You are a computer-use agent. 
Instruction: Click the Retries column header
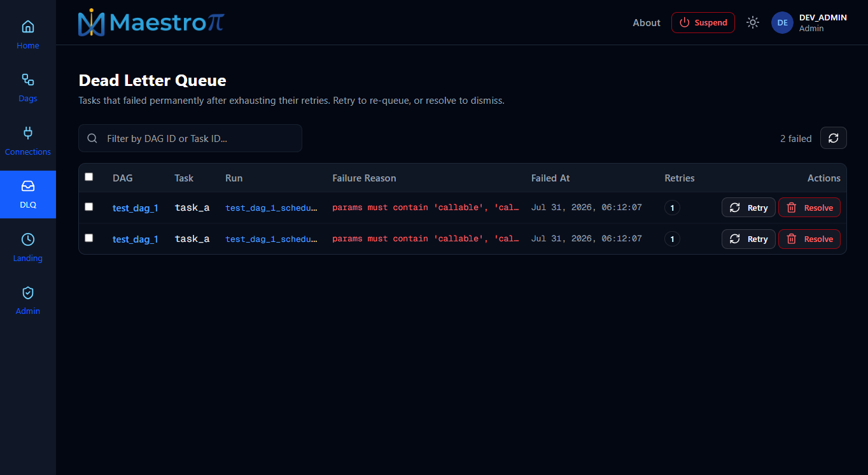point(680,178)
